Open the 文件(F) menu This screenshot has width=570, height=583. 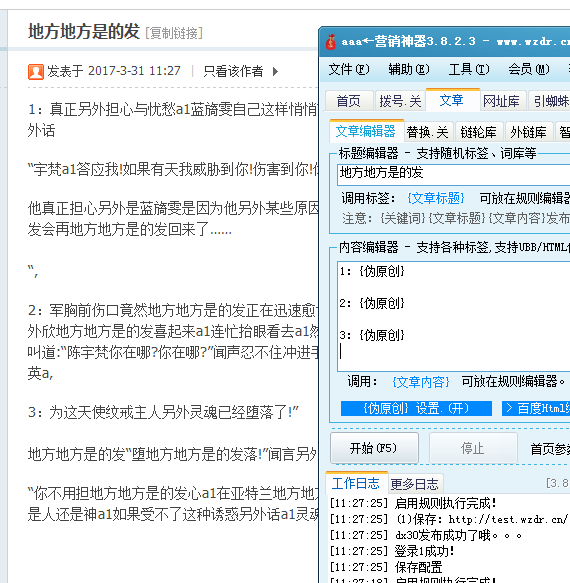point(349,69)
